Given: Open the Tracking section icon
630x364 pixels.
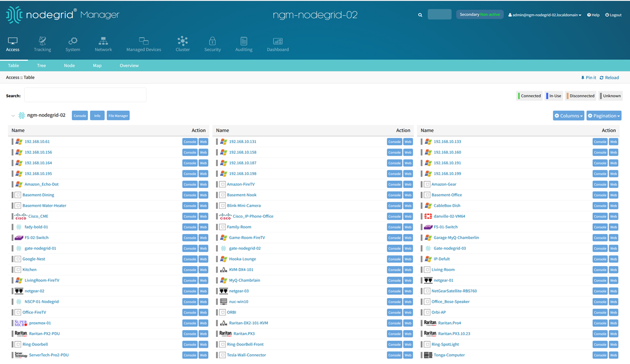Looking at the screenshot, I should [42, 41].
